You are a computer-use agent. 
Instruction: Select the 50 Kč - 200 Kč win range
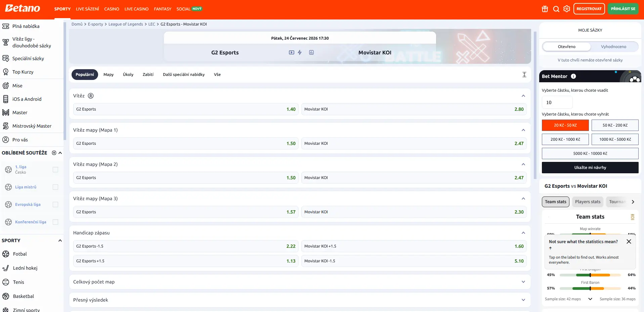coord(615,125)
